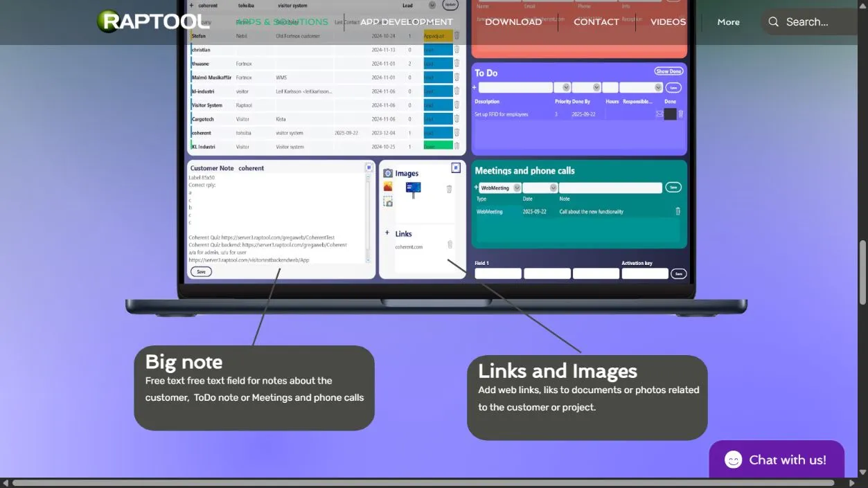
Task: Select the thuasne customer name
Action: (200, 64)
